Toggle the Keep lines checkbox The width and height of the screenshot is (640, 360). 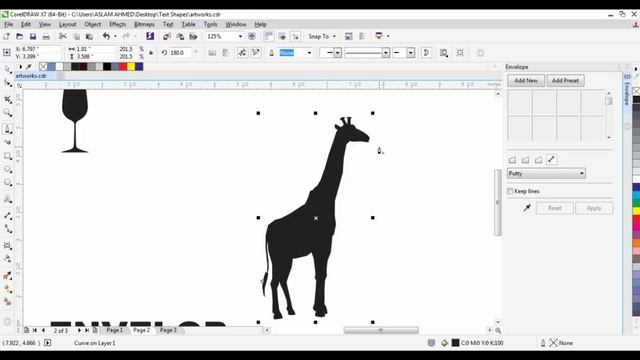point(510,191)
